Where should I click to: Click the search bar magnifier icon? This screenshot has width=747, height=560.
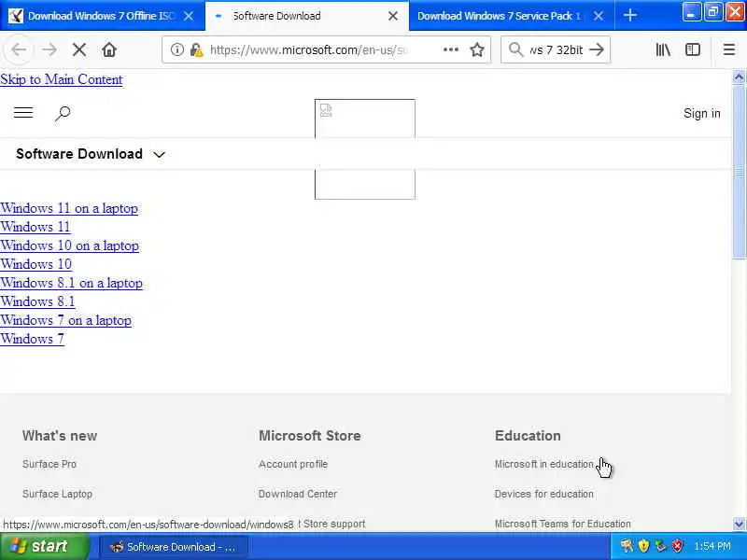(x=515, y=49)
